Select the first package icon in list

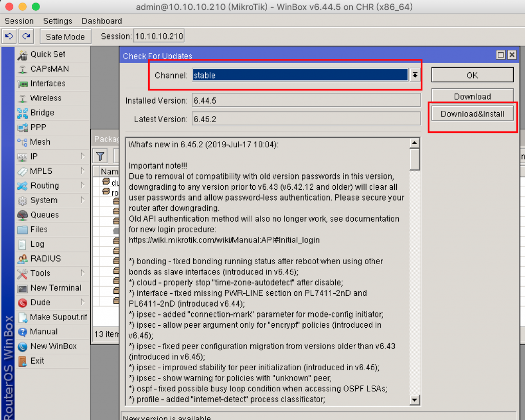coord(106,181)
